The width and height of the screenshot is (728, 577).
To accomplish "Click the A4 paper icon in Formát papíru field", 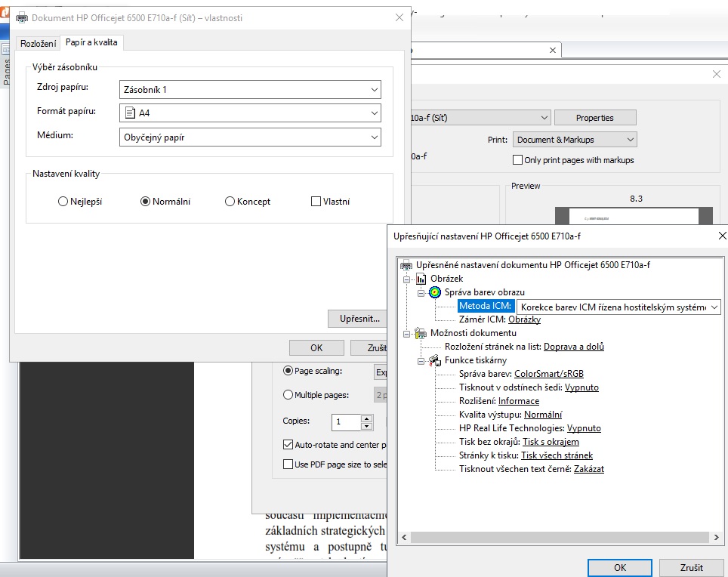I will [x=128, y=113].
